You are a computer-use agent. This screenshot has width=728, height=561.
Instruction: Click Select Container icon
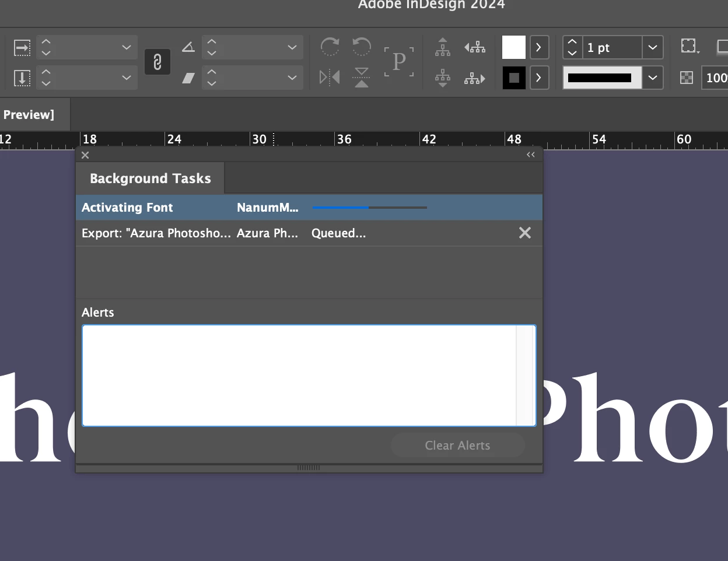coord(443,47)
